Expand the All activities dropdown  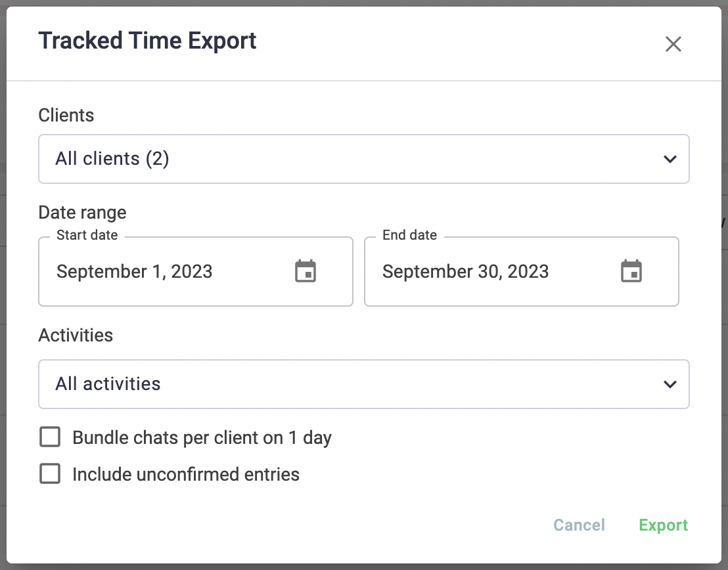(363, 384)
